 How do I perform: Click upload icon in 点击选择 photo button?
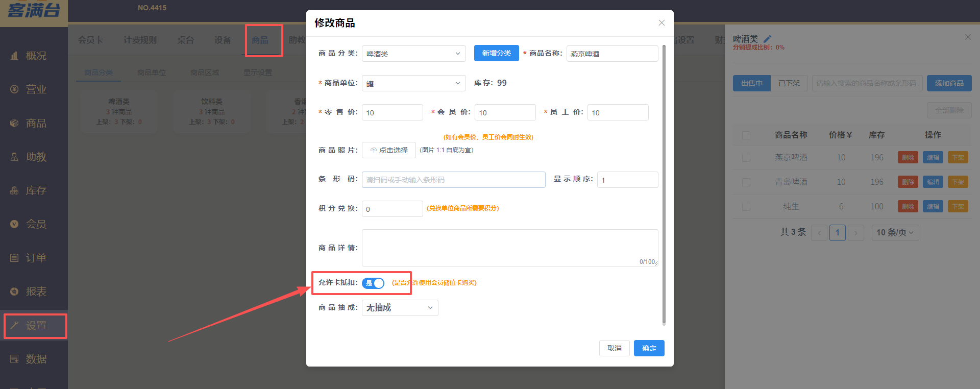coord(374,150)
